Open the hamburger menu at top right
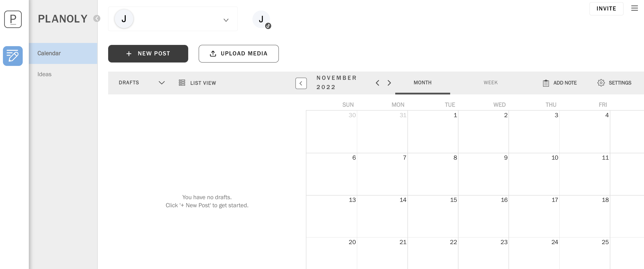The height and width of the screenshot is (269, 644). 634,8
